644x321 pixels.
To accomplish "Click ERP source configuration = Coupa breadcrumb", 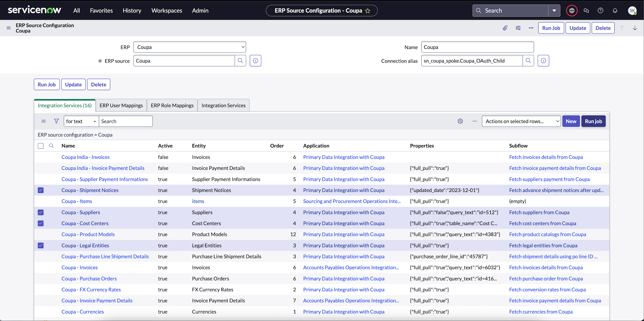I will [75, 135].
